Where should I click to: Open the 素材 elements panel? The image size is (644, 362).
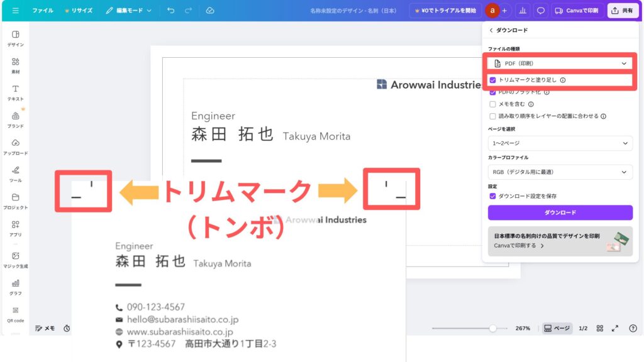click(16, 65)
